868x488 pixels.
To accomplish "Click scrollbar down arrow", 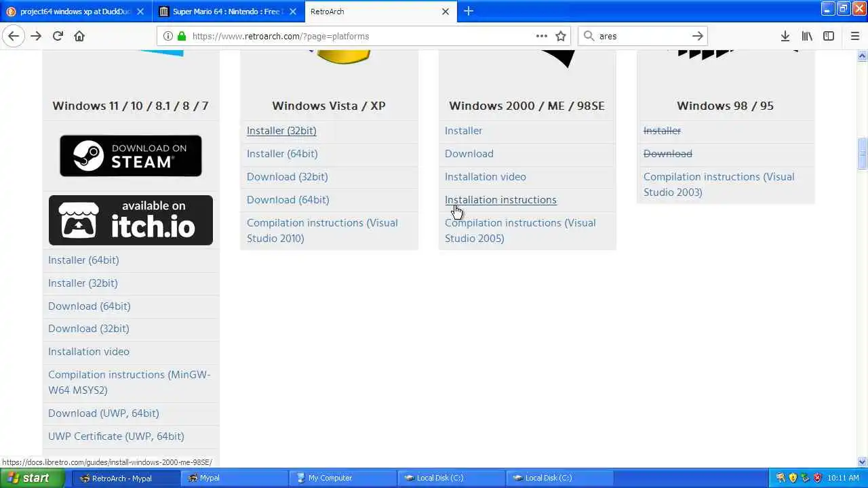I will (863, 462).
